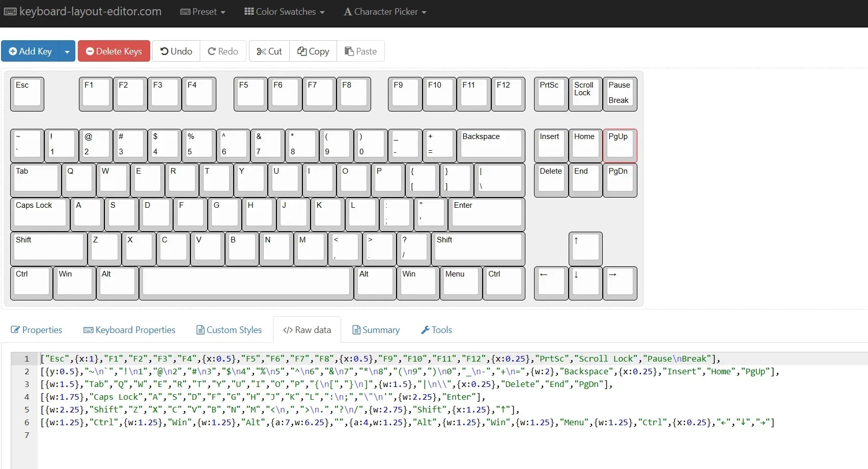868x469 pixels.
Task: Copy the selected keys
Action: [x=313, y=51]
